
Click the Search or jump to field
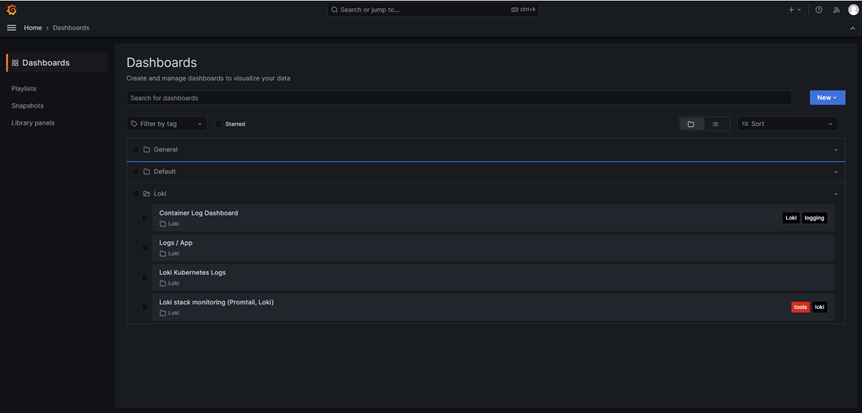click(433, 9)
